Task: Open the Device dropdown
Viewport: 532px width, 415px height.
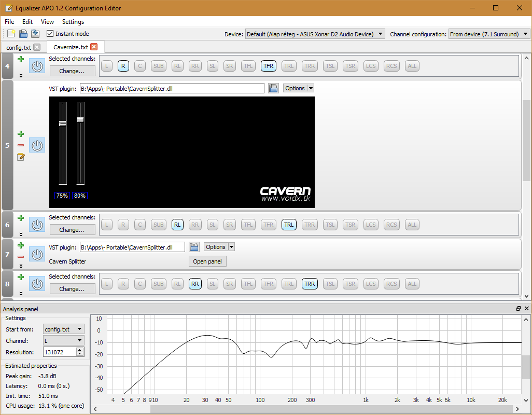Action: pyautogui.click(x=315, y=34)
